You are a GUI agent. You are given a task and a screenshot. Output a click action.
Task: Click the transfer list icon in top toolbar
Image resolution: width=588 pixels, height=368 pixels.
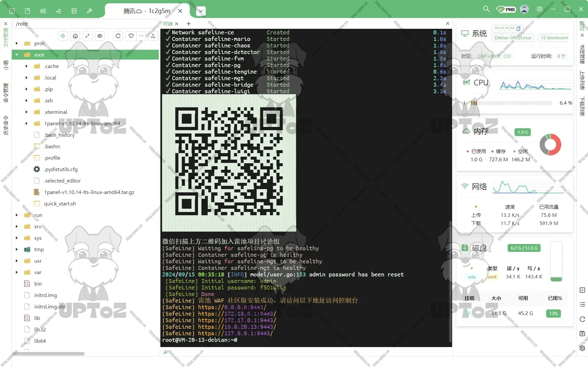tap(59, 11)
